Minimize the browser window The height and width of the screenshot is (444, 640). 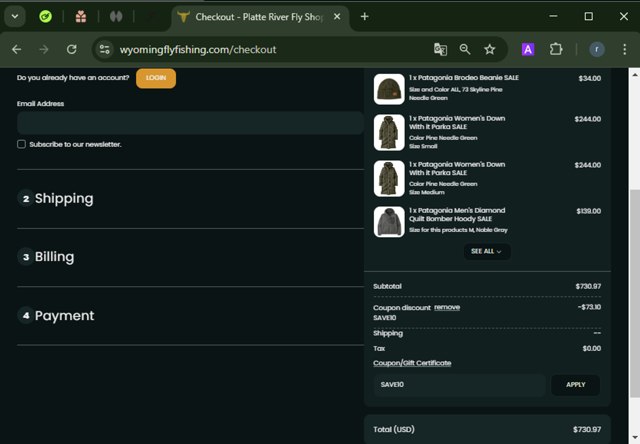(553, 16)
